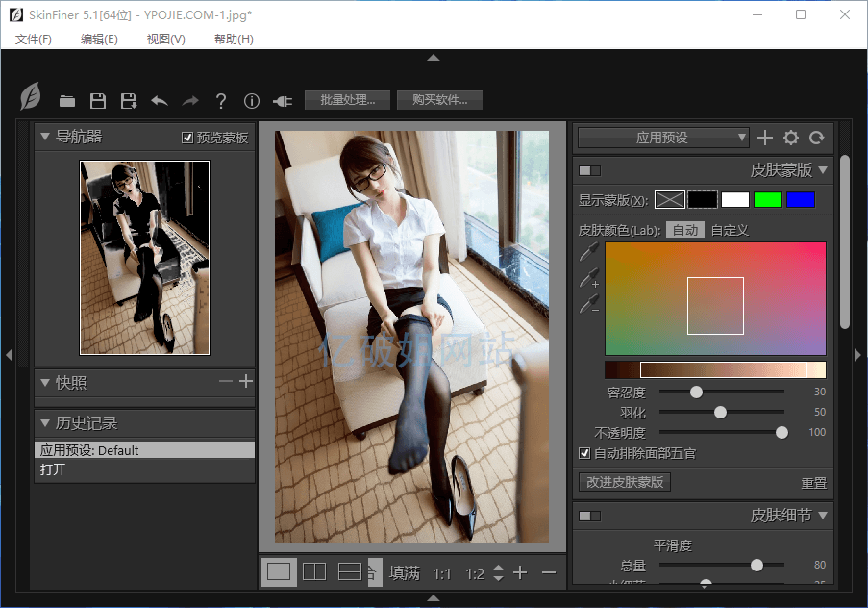
Task: Open preset settings gear icon
Action: click(x=791, y=138)
